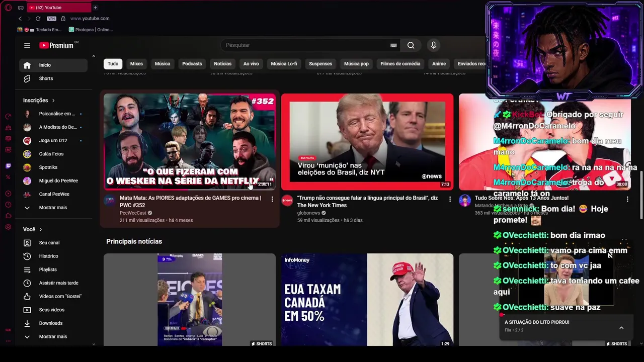Click the globonews channel avatar
644x362 pixels.
tap(287, 201)
